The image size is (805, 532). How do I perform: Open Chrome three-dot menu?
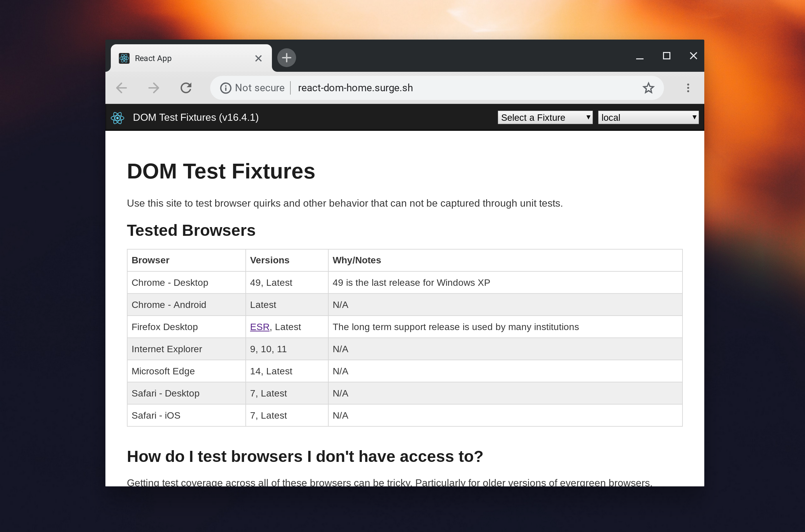point(688,88)
